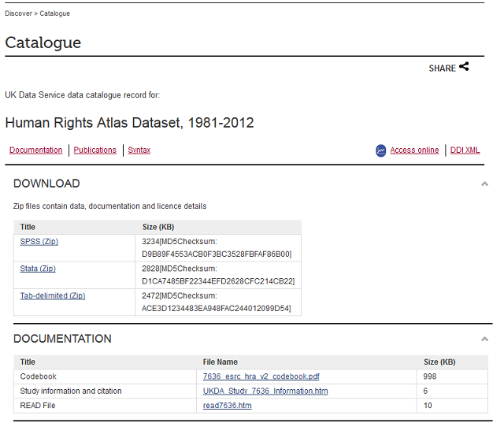Viewport: 504px width, 434px height.
Task: Click the 2472[MD5Checksum: size text
Action: tap(180, 295)
